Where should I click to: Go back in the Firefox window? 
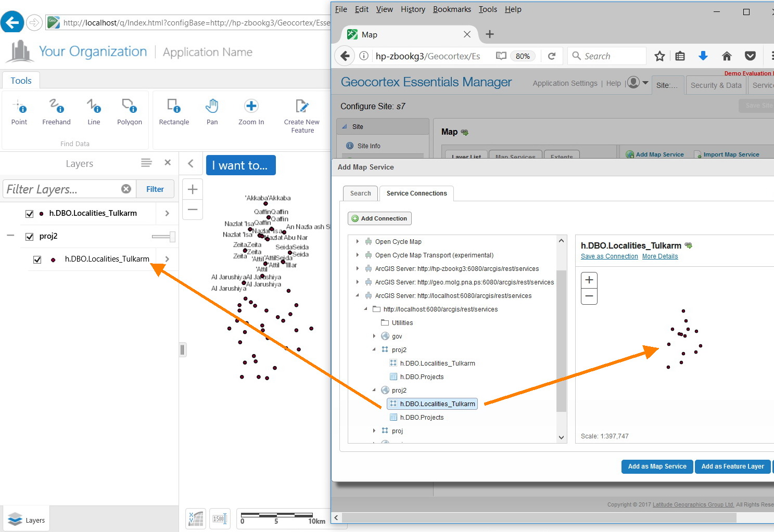(345, 56)
